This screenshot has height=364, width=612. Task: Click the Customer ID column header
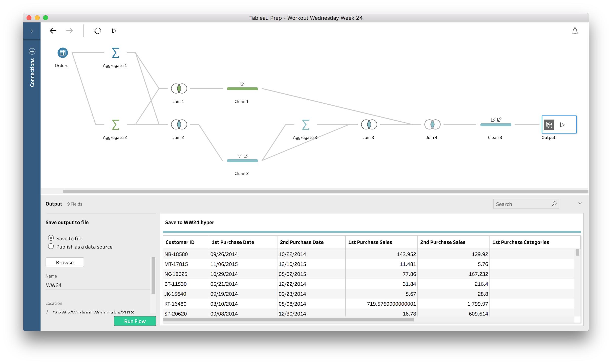point(180,242)
